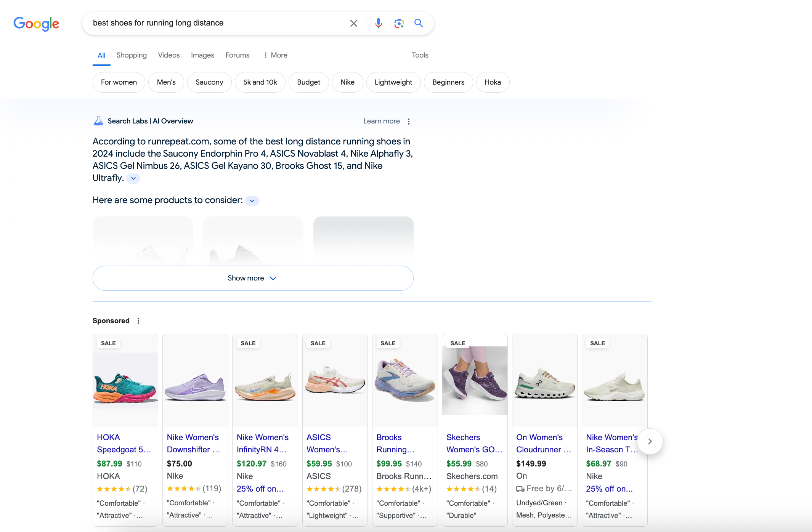This screenshot has height=532, width=812.
Task: Open Nike Women's Downshifter product link
Action: click(194, 444)
